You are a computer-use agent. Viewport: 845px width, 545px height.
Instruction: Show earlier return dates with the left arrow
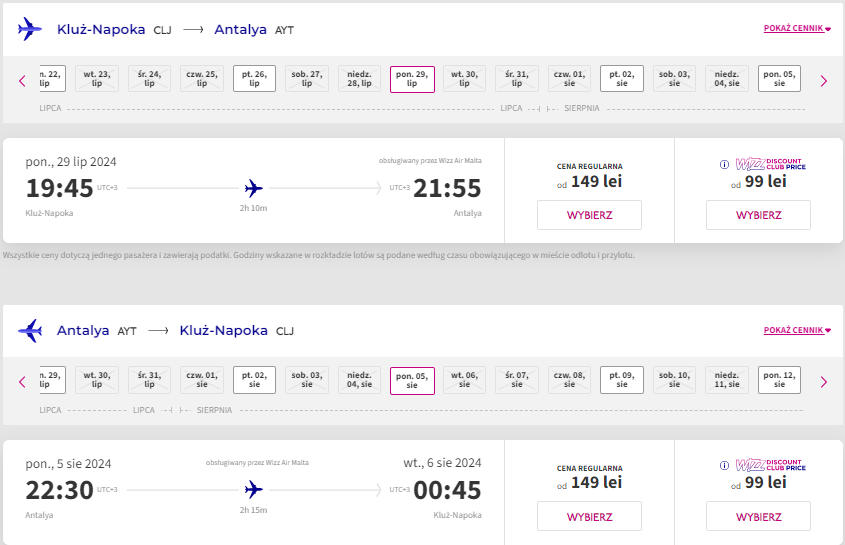[x=22, y=382]
